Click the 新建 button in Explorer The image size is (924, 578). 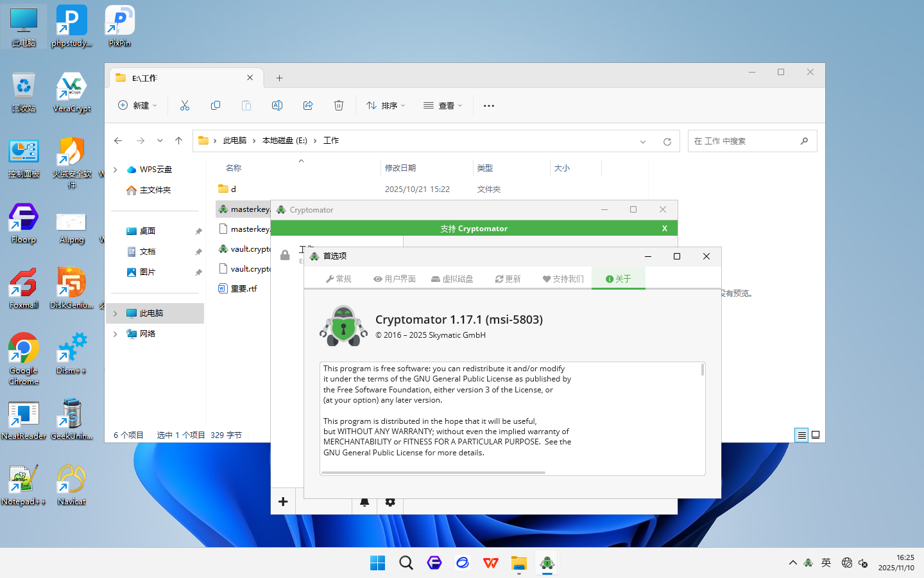pos(137,105)
